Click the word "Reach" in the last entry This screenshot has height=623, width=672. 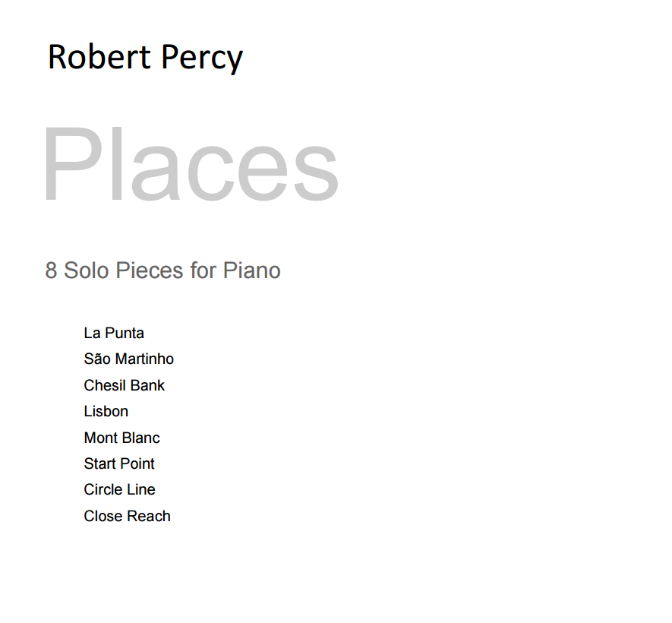[x=149, y=516]
